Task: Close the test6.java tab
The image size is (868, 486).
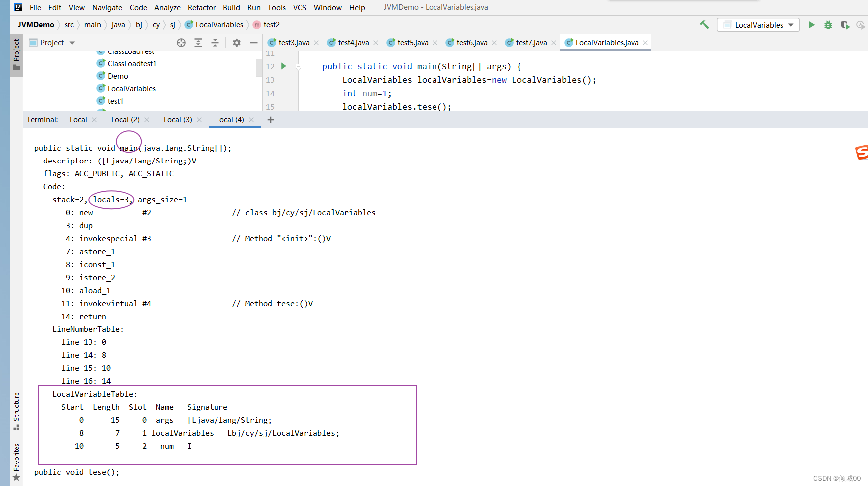Action: [494, 43]
